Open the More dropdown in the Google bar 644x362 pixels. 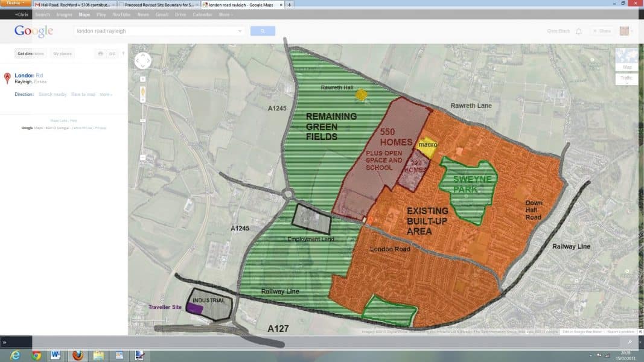pyautogui.click(x=225, y=14)
